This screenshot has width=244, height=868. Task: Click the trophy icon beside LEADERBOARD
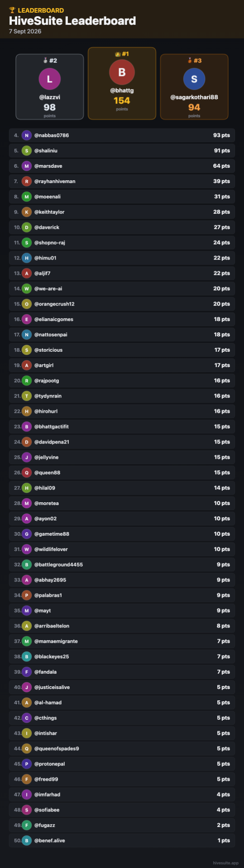tap(12, 10)
